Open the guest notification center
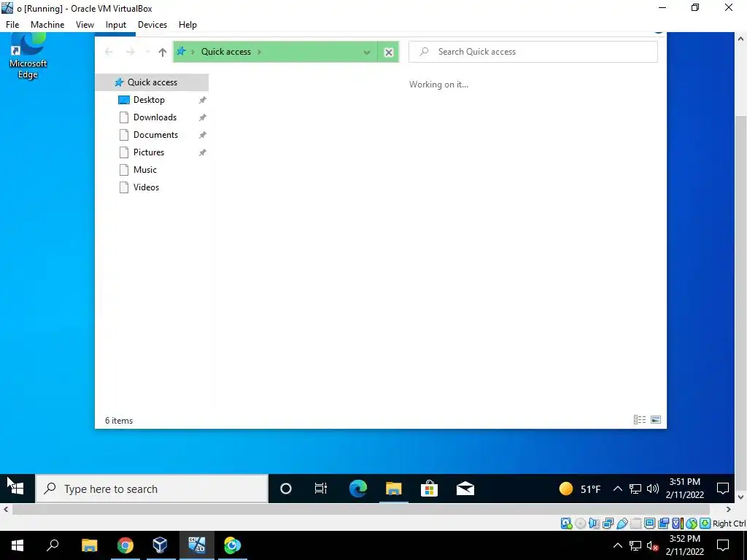This screenshot has height=560, width=747. [723, 489]
